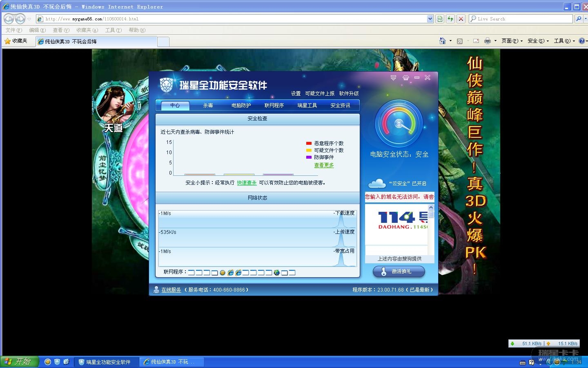The height and width of the screenshot is (368, 588).
Task: Click the cloud security icon
Action: click(x=376, y=183)
